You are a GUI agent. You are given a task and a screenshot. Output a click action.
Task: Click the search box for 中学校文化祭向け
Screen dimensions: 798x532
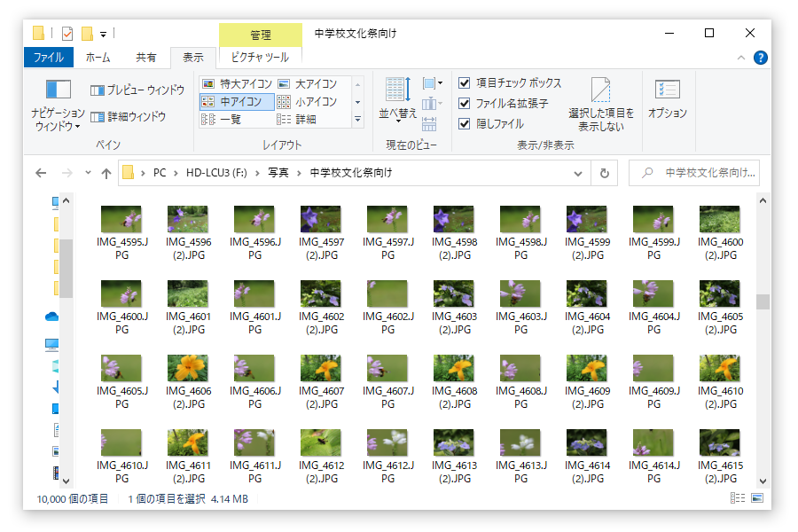(x=694, y=173)
